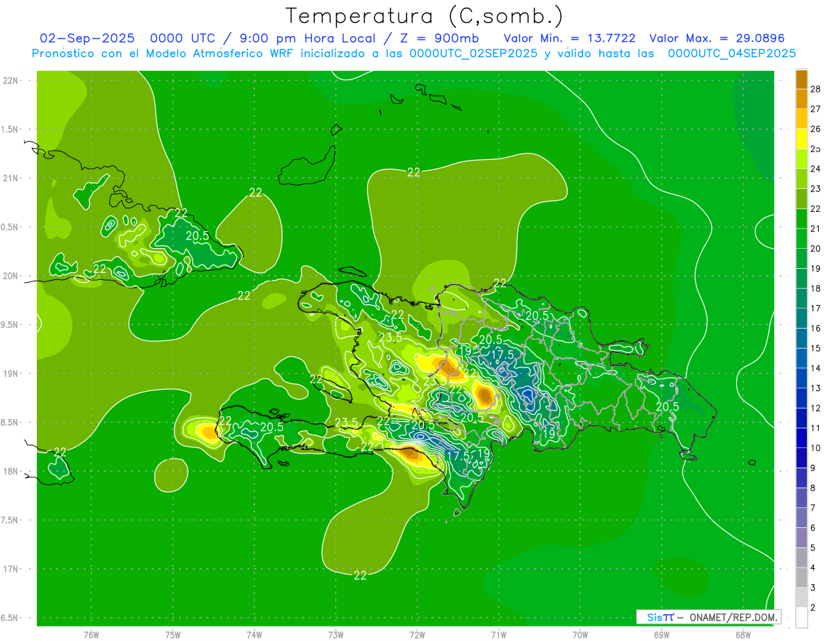The image size is (834, 644).
Task: Click the '19N' latitude axis label
Action: (11, 374)
